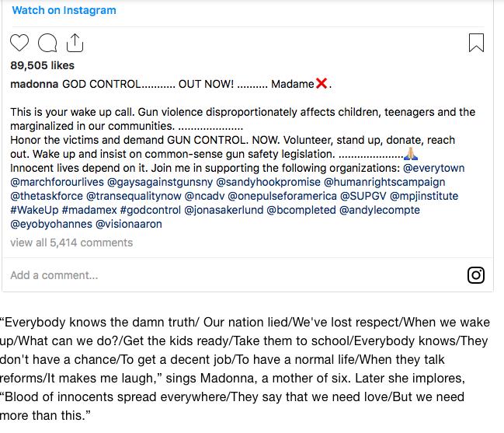Open the madonna username link
This screenshot has height=433, width=504.
pos(34,84)
